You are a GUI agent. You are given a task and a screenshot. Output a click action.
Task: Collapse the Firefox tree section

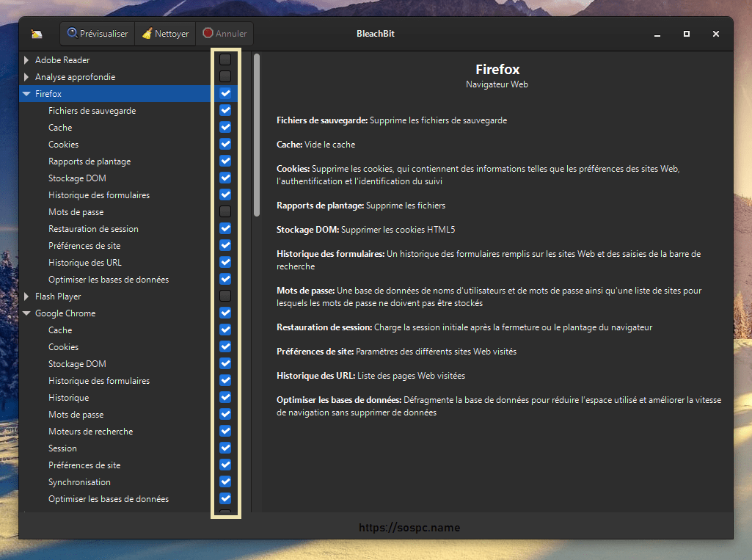point(26,94)
